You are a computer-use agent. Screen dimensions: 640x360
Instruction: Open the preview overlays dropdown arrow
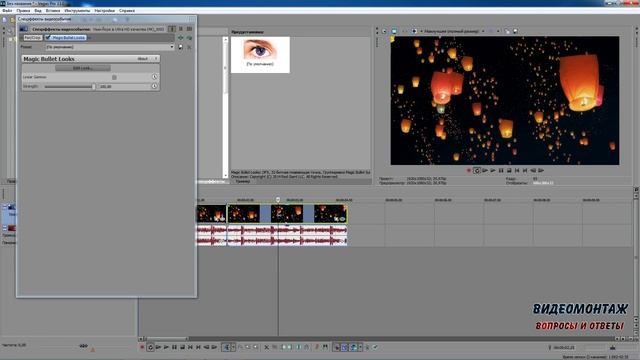pyautogui.click(x=498, y=31)
